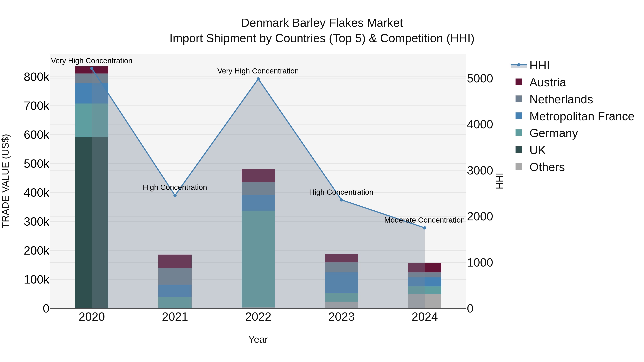Screen dimensions: 644x362
Task: Toggle the HHI line legend entry
Action: coord(530,65)
